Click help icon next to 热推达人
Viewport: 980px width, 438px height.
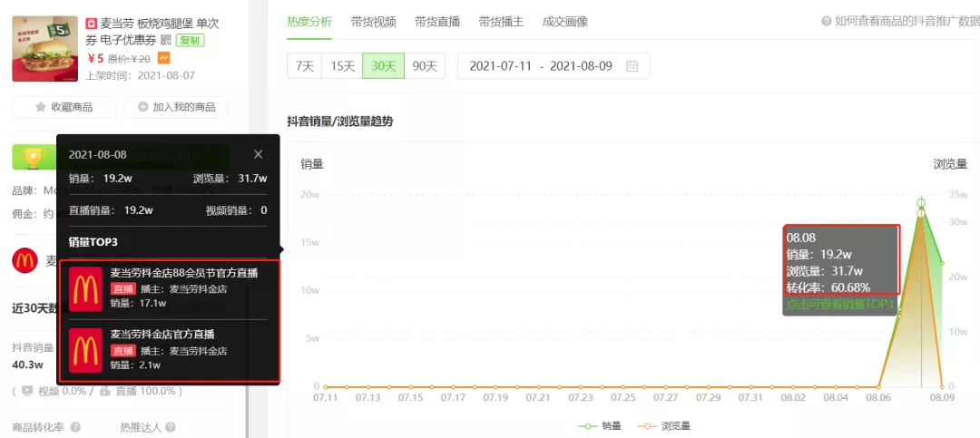click(x=170, y=427)
